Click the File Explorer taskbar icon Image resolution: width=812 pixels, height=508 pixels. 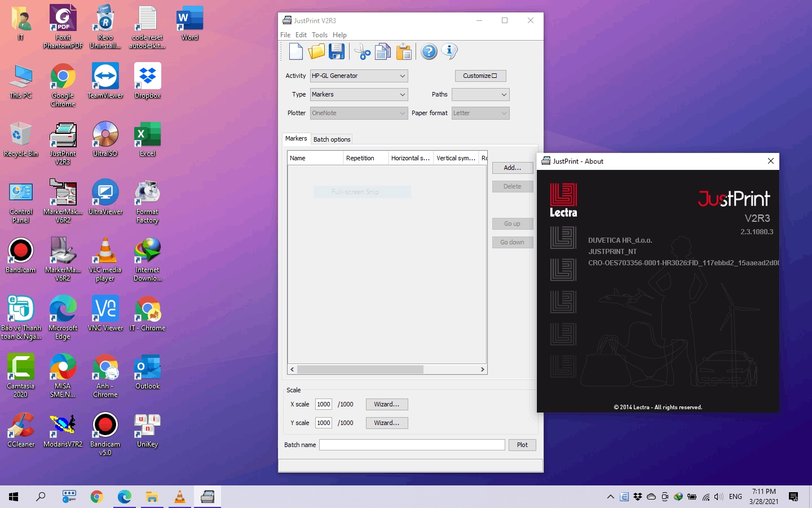[x=152, y=497]
